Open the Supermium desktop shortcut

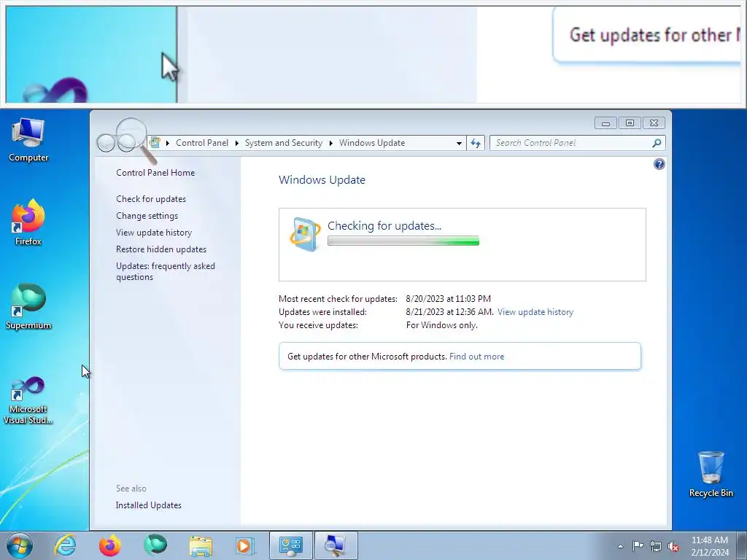tap(28, 306)
